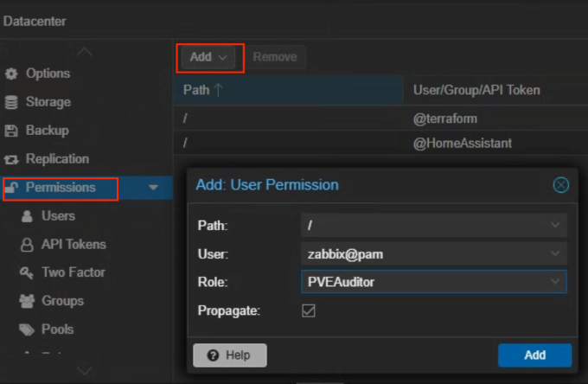Click the API Tokens icon

coord(27,244)
